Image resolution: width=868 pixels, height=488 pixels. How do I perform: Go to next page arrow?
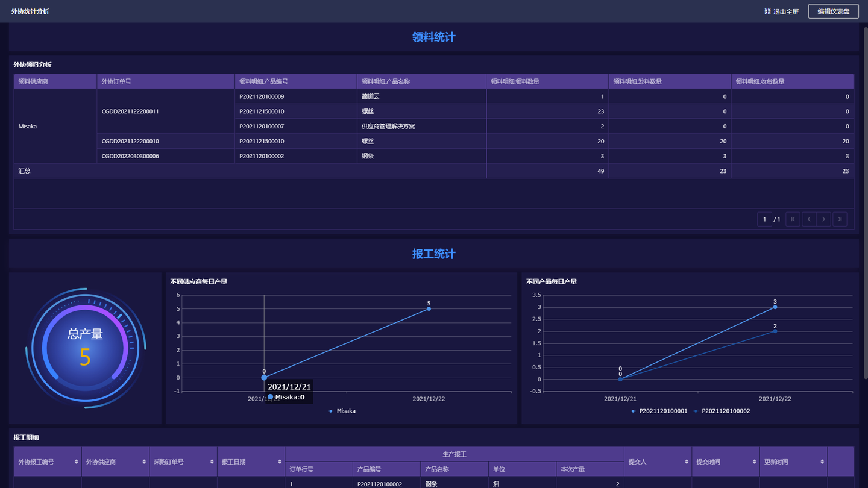(824, 219)
